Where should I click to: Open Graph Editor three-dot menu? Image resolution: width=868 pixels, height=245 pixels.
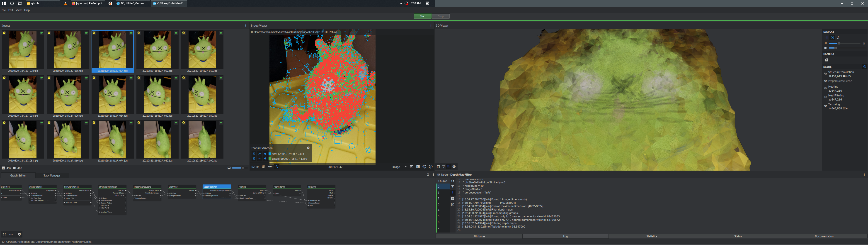[433, 175]
